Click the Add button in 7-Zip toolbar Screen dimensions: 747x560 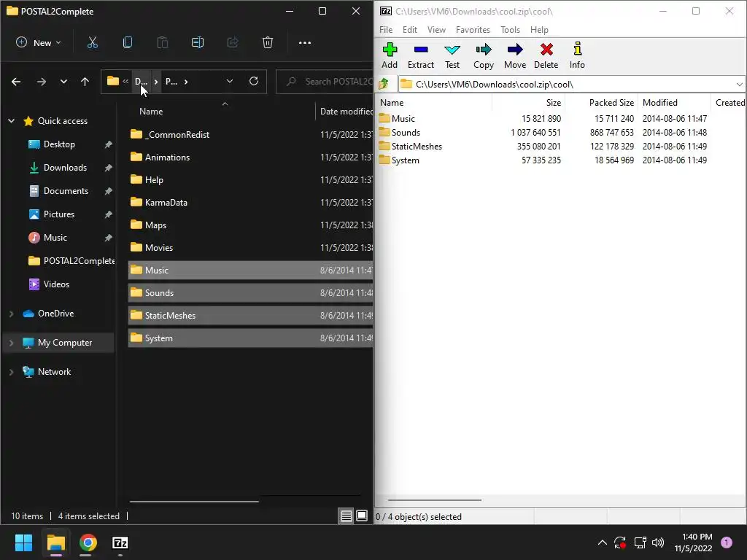390,55
